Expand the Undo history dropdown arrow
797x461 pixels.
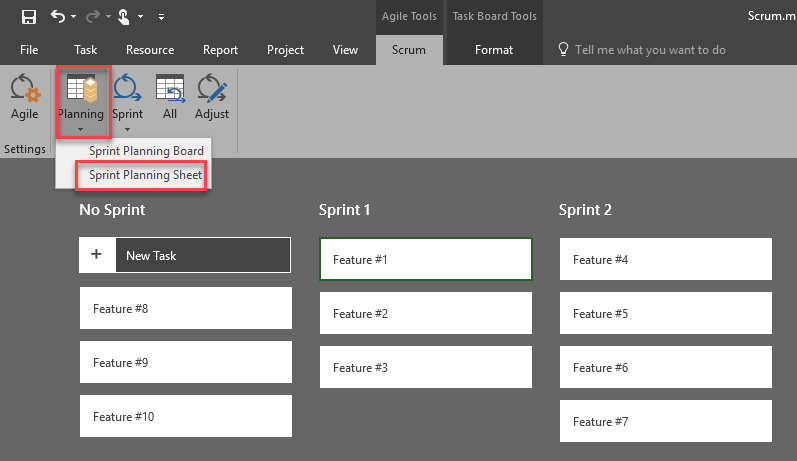click(x=74, y=17)
